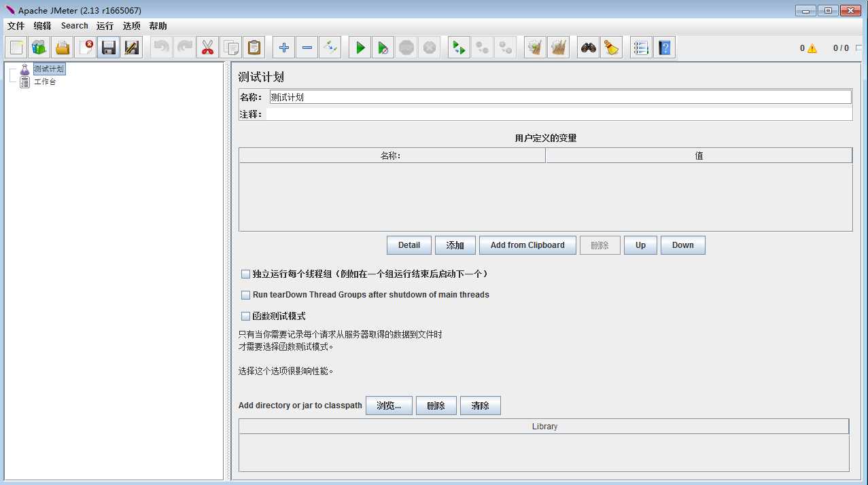Collapse all nodes with minus icon
The image size is (868, 485).
[307, 48]
